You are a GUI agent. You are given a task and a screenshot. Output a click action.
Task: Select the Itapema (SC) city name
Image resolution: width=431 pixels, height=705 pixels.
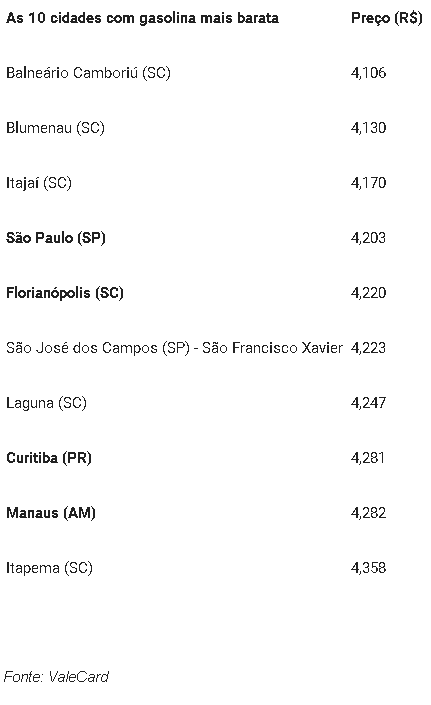(x=49, y=568)
